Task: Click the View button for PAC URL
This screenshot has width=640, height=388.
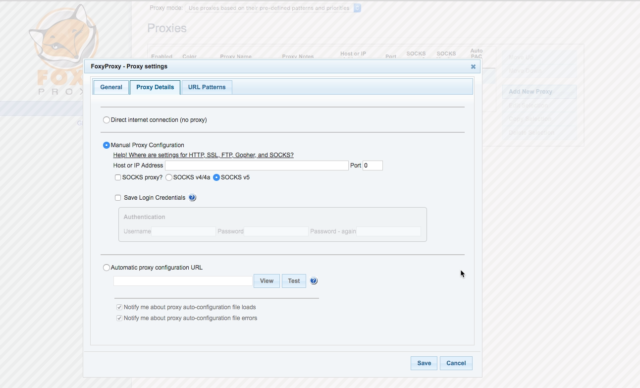Action: coord(267,281)
